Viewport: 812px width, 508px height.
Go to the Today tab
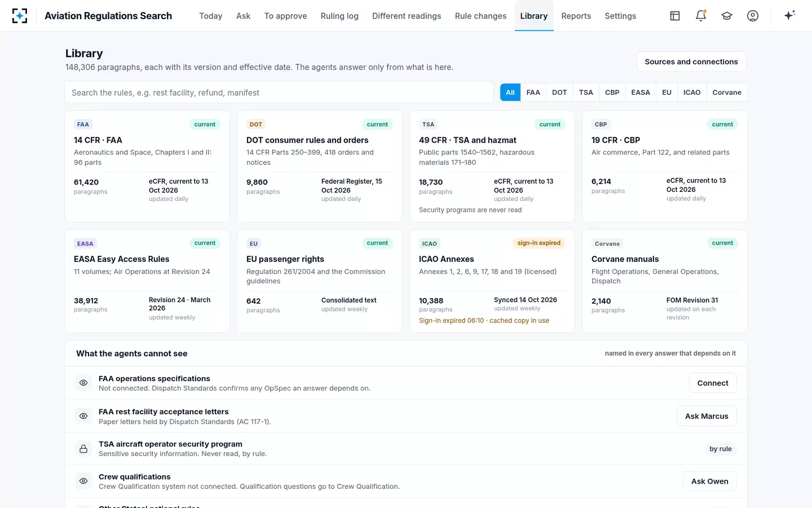pyautogui.click(x=210, y=16)
